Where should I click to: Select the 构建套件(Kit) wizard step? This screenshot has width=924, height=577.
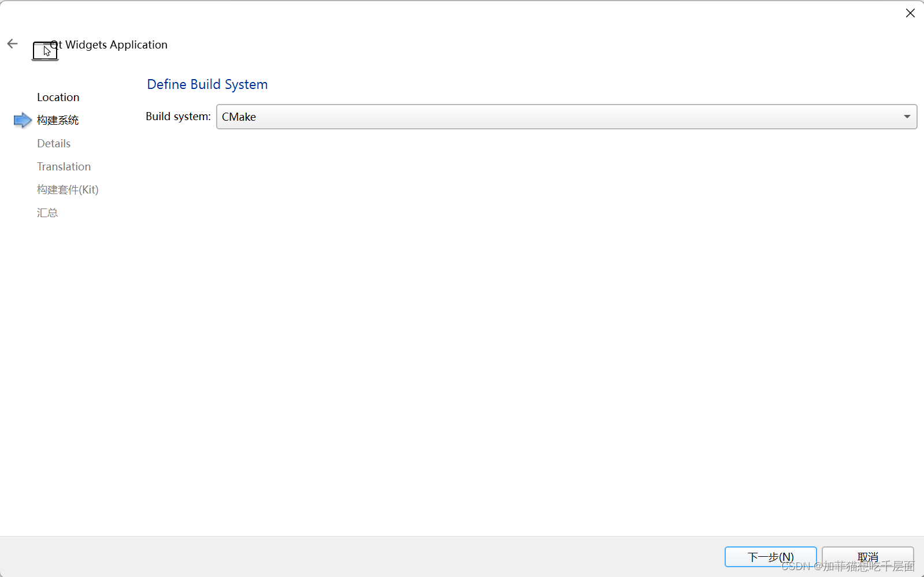(x=68, y=189)
